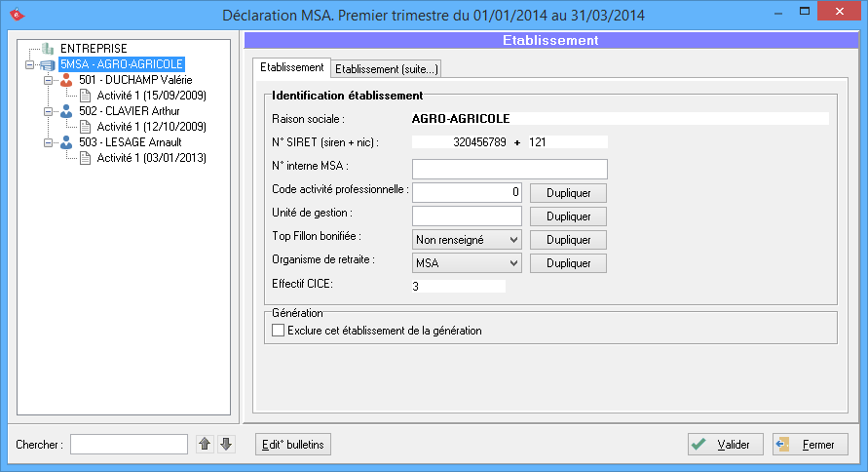Click the AGRO-AGRICOLE establishment icon

pyautogui.click(x=48, y=64)
